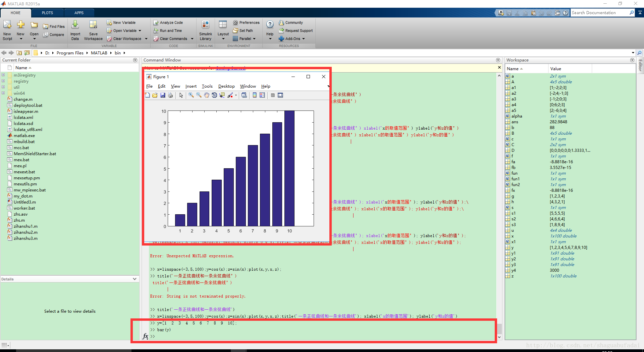The height and width of the screenshot is (352, 644).
Task: Open Community resources
Action: point(291,23)
